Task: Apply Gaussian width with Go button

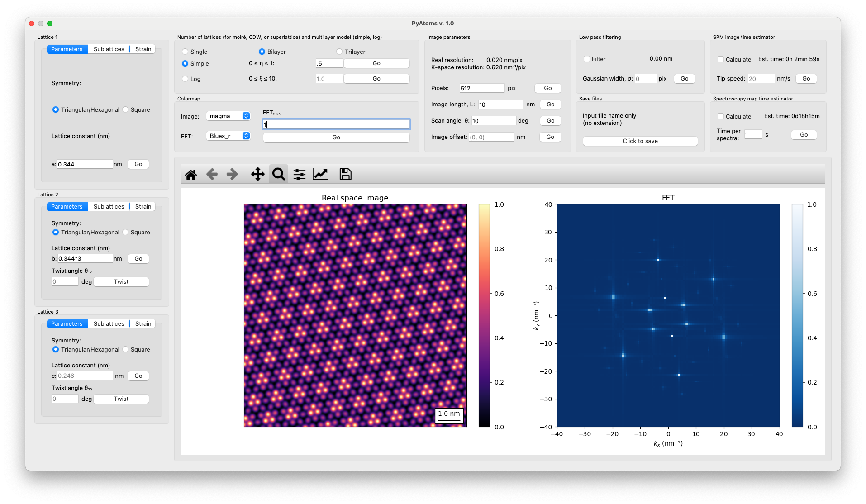Action: point(685,79)
